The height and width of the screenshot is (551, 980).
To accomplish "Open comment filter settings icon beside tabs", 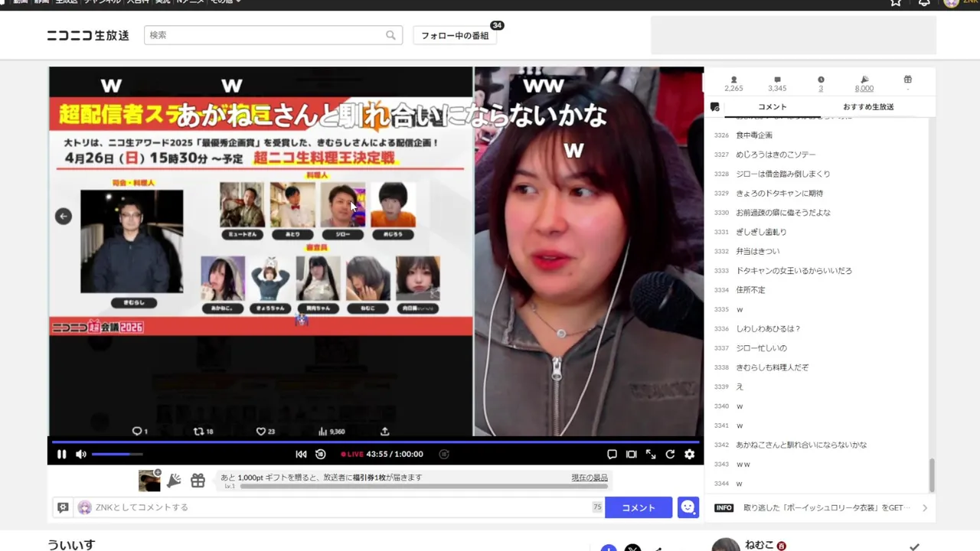I will click(x=714, y=107).
